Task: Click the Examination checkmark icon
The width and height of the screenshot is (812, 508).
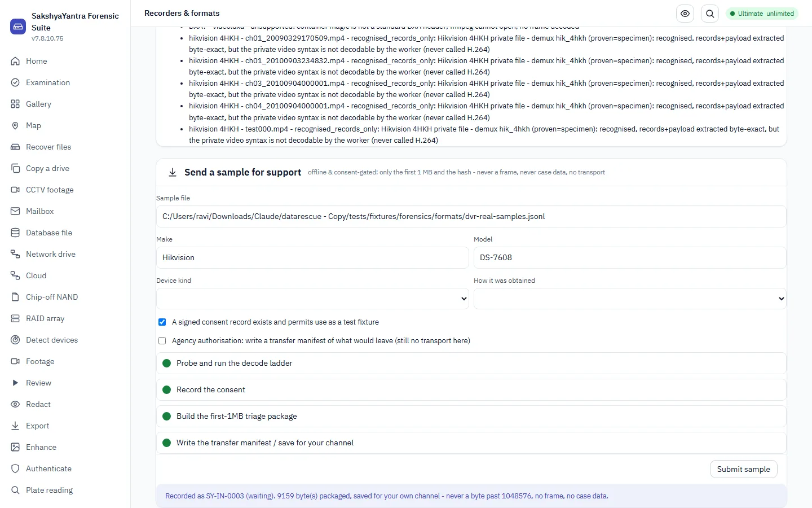Action: 15,82
